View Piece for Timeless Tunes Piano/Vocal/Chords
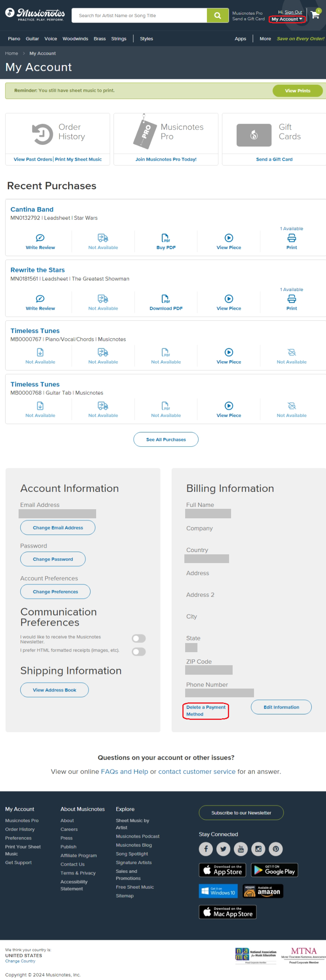 [x=229, y=356]
